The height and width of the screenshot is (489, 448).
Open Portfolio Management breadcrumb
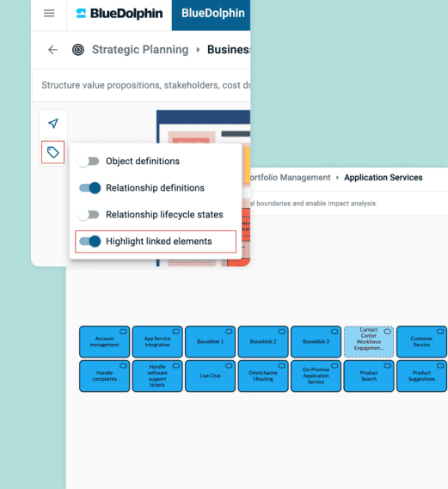[x=290, y=177]
